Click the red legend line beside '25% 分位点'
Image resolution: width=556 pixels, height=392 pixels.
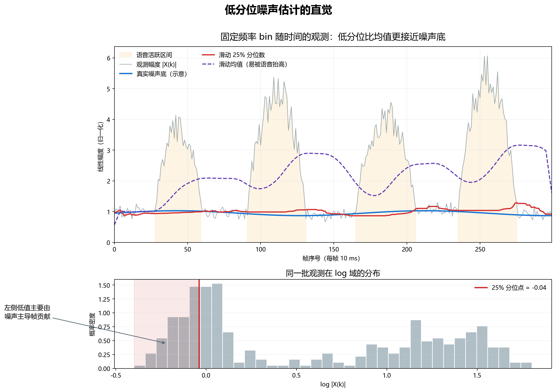(x=481, y=287)
